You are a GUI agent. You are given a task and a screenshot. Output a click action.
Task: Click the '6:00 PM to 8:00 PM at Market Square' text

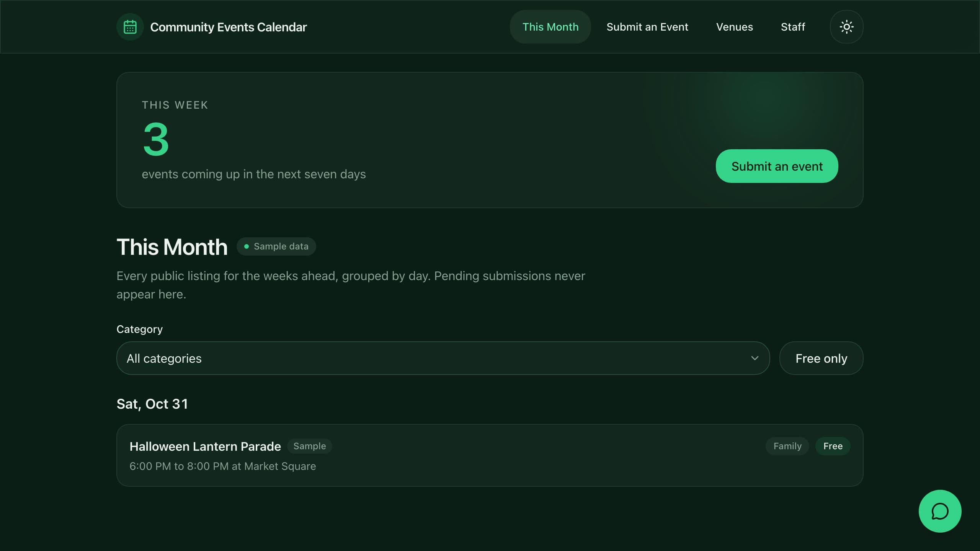[223, 466]
